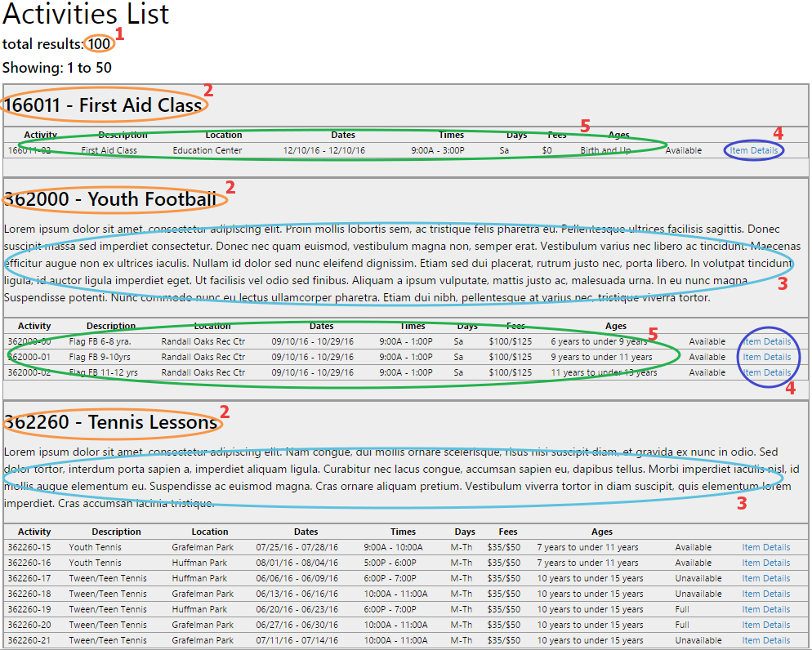Click the 'Showing: 1 to 50' text
812x650 pixels.
[57, 68]
